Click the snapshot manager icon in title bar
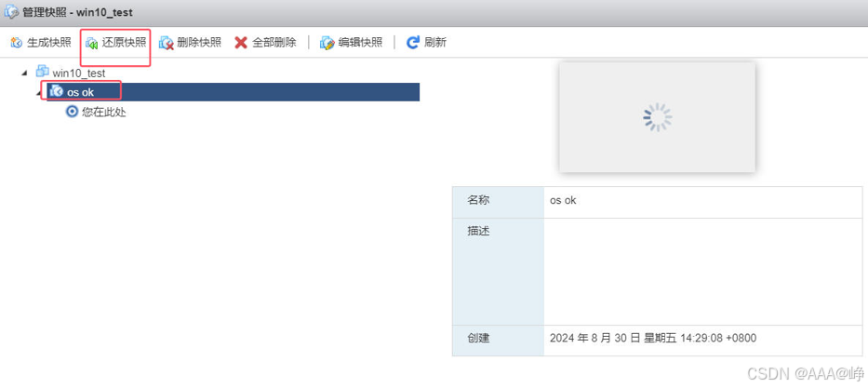 click(11, 11)
